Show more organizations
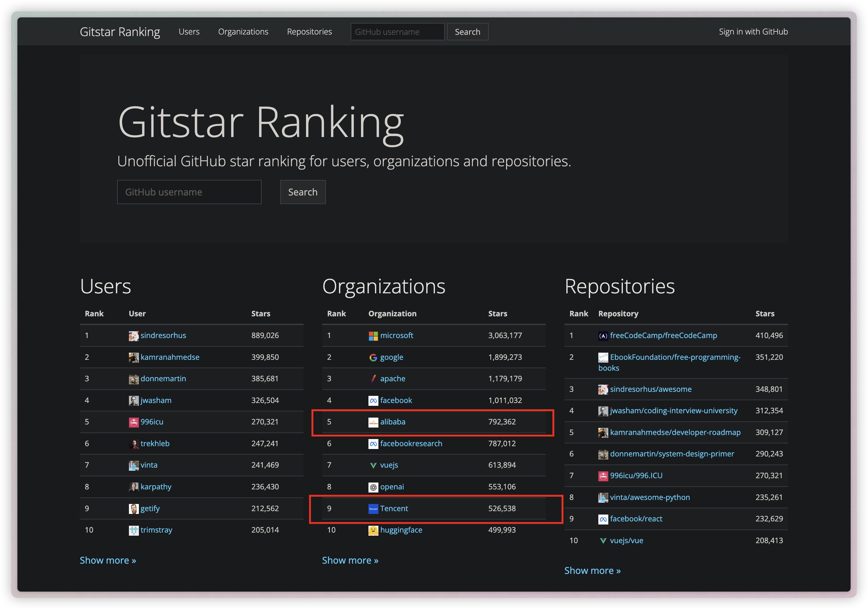Image resolution: width=868 pixels, height=609 pixels. pyautogui.click(x=350, y=560)
